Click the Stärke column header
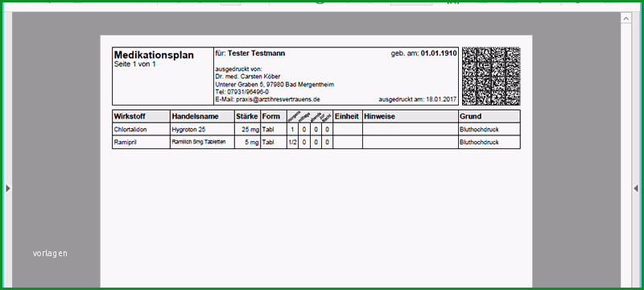 pos(247,116)
